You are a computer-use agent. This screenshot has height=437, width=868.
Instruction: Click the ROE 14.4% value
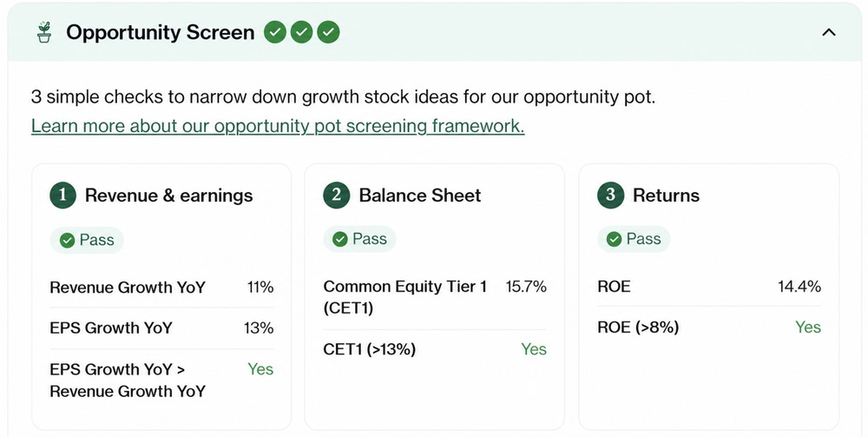coord(799,287)
